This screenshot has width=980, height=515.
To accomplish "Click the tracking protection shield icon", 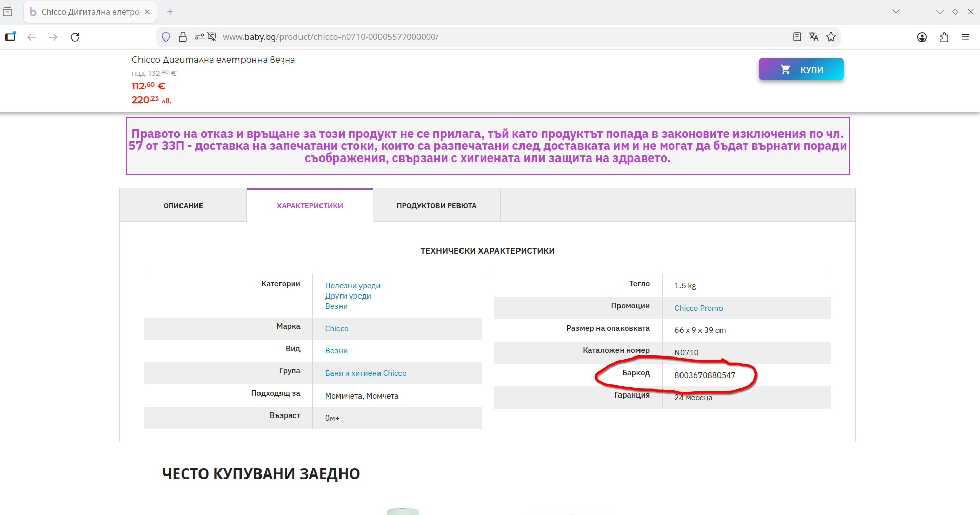I will coord(166,37).
